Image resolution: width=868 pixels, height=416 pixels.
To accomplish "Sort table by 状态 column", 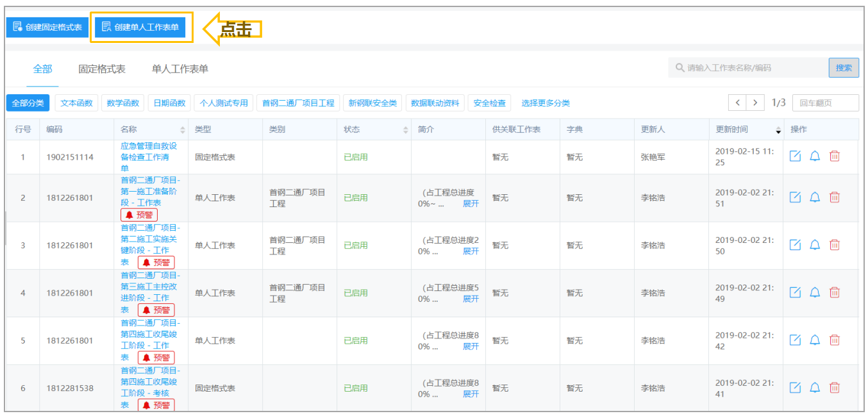I will tap(405, 129).
